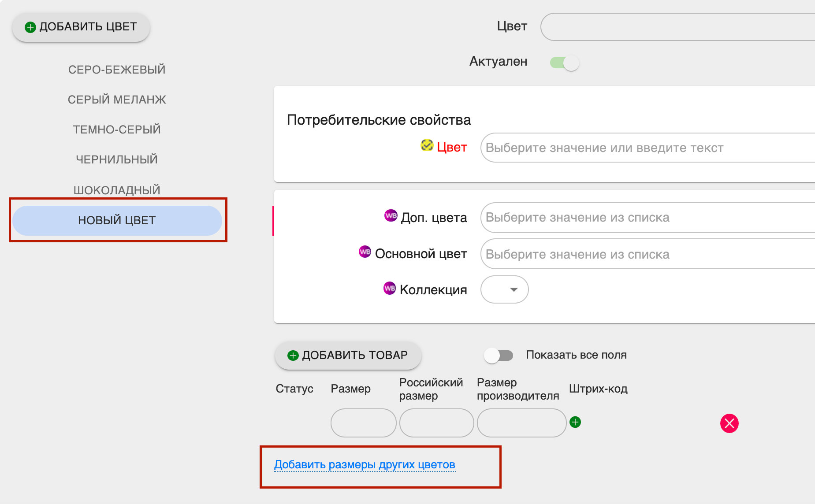The width and height of the screenshot is (815, 504).
Task: Click the green plus icon beside the Штрих-код column
Action: [575, 422]
